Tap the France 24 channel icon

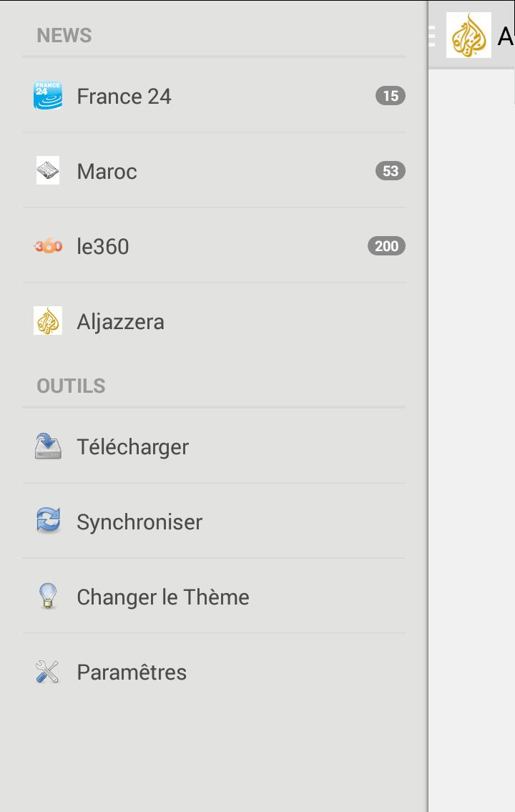click(48, 96)
